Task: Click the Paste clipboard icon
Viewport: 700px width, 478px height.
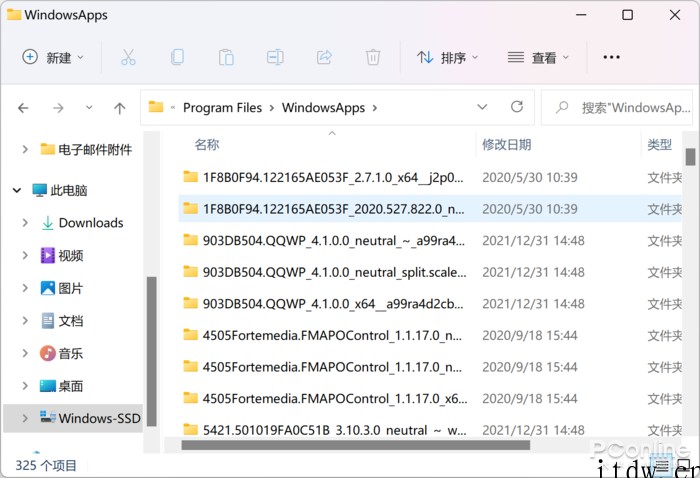Action: point(226,58)
